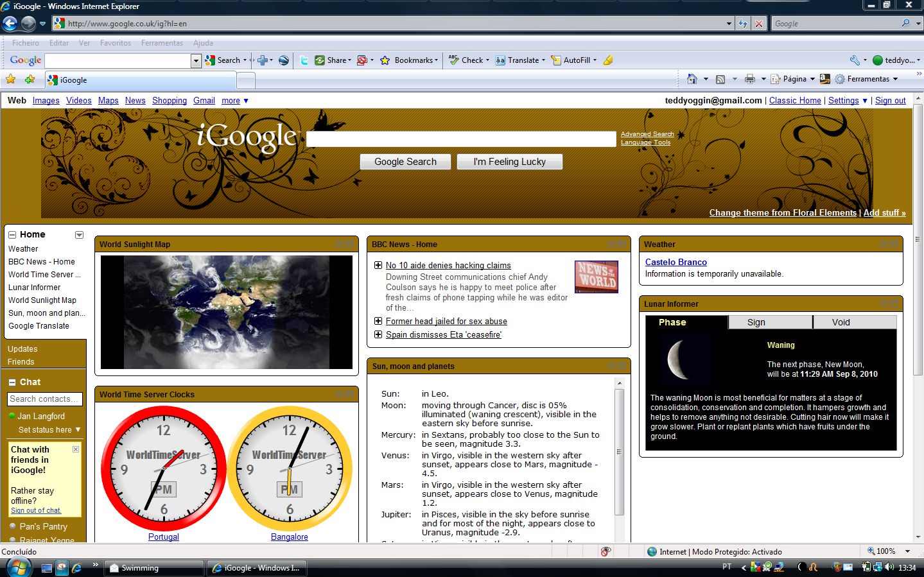Click the Swimming taskbar button
This screenshot has width=924, height=577.
pyautogui.click(x=153, y=568)
